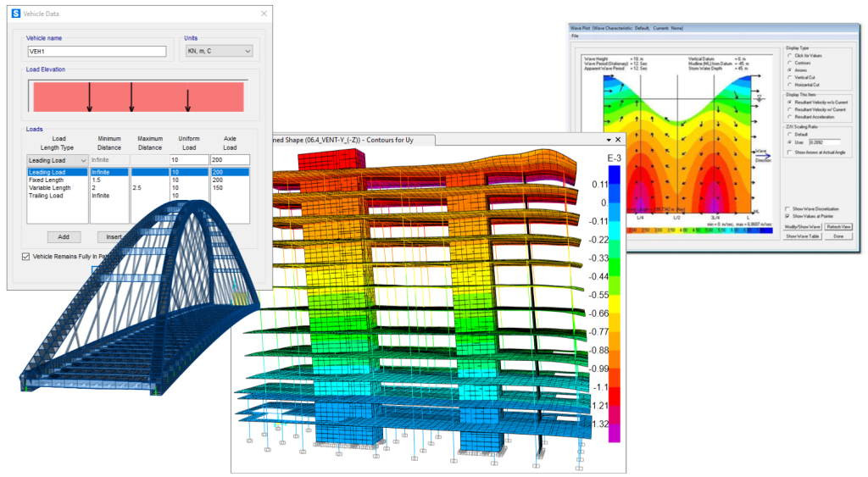
Task: Click the Wave Plot title bar
Action: point(714,28)
